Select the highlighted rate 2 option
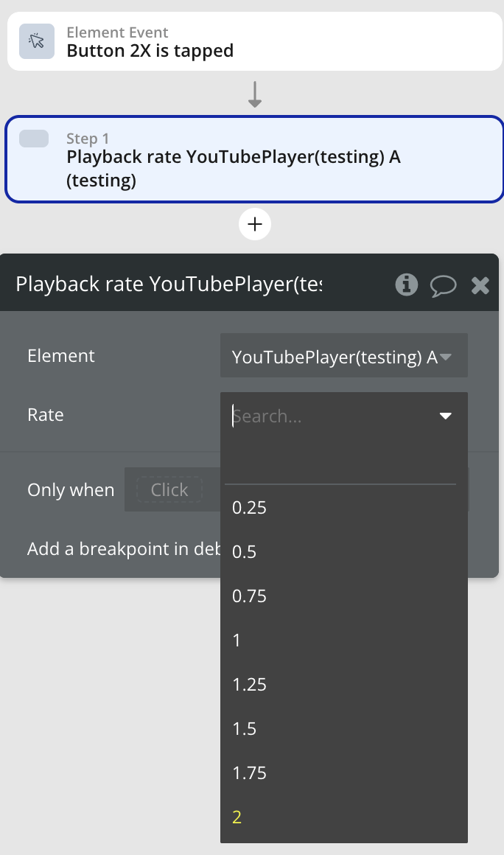This screenshot has height=855, width=504. pos(237,817)
